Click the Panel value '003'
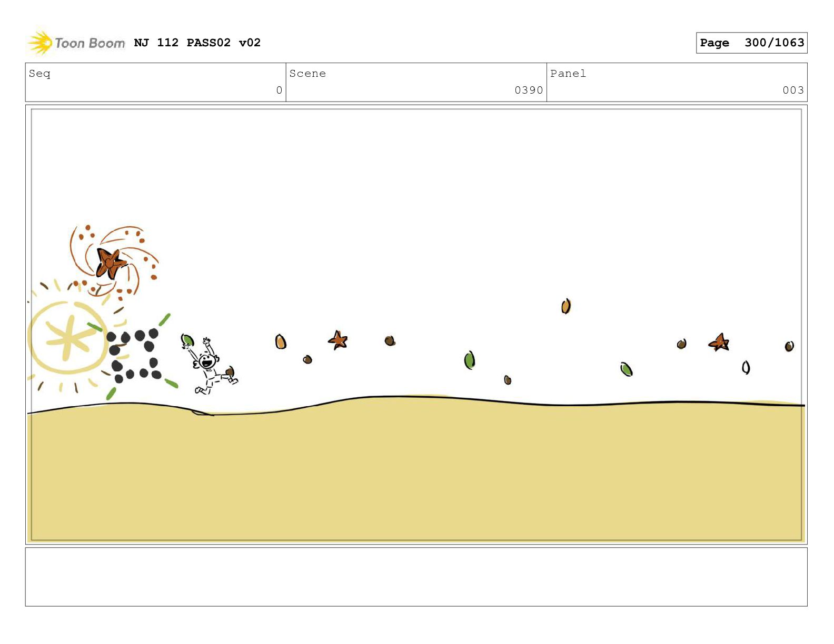 [793, 90]
